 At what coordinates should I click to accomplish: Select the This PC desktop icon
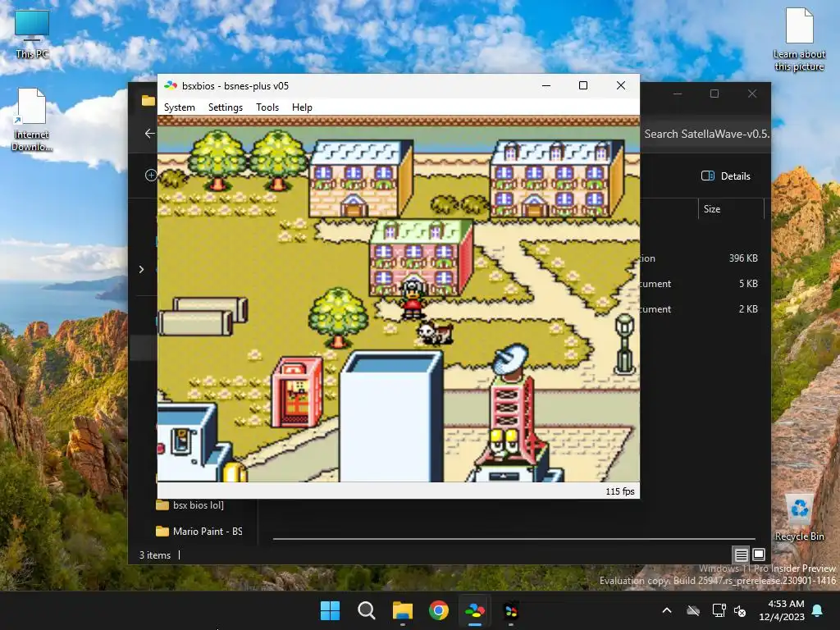pos(32,34)
